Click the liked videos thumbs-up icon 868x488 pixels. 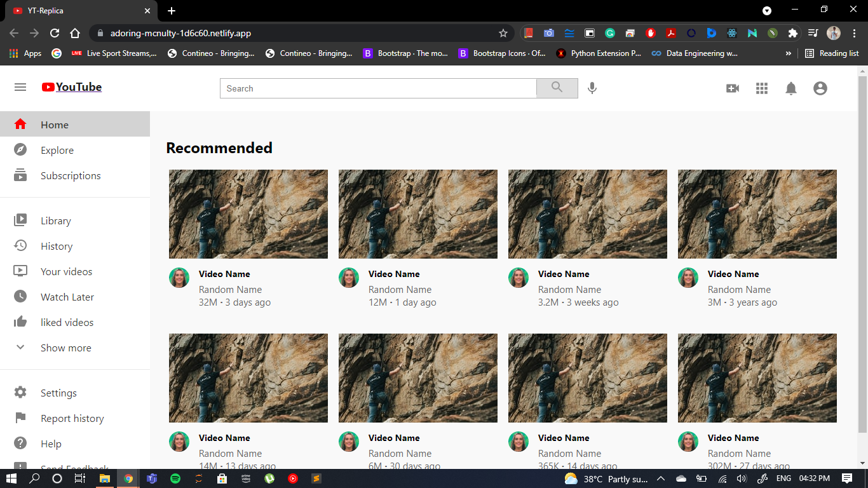click(x=20, y=322)
